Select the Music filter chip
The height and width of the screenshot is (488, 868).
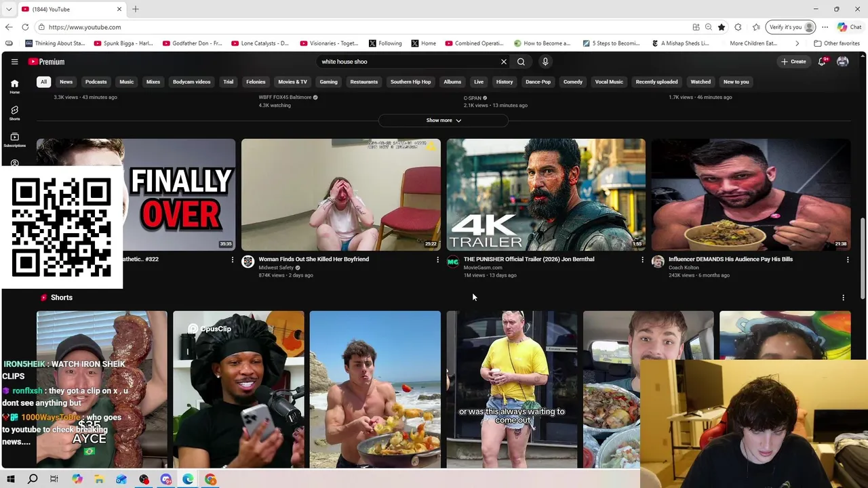(x=127, y=82)
